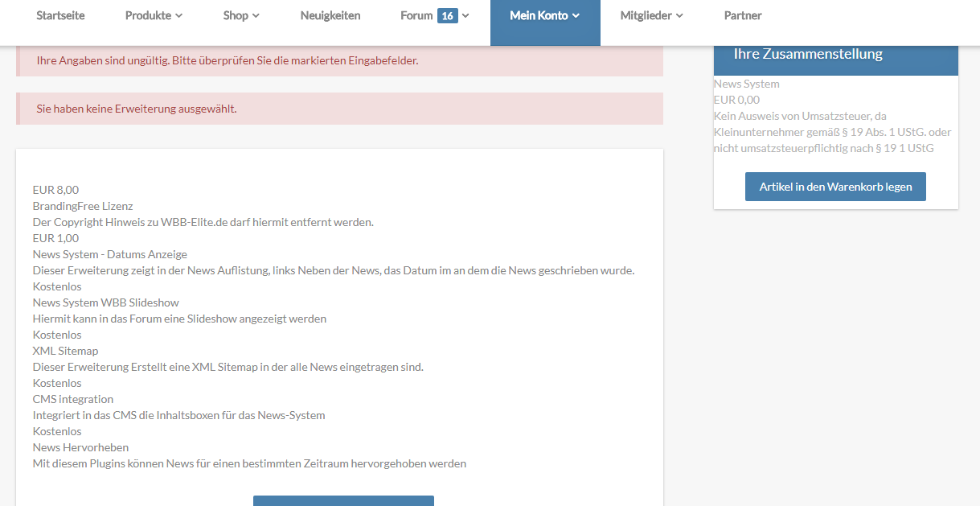The height and width of the screenshot is (506, 980).
Task: Go to the Neuigkeiten page
Action: (330, 16)
